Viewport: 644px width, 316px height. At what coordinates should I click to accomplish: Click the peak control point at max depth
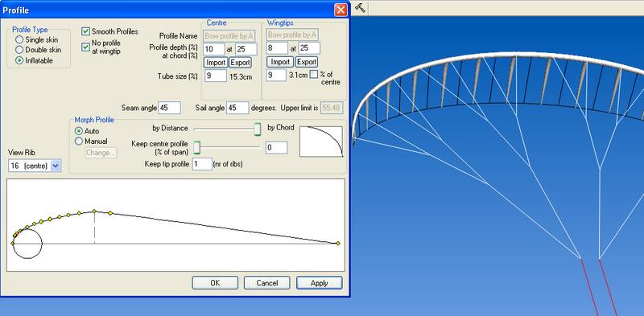[x=94, y=211]
